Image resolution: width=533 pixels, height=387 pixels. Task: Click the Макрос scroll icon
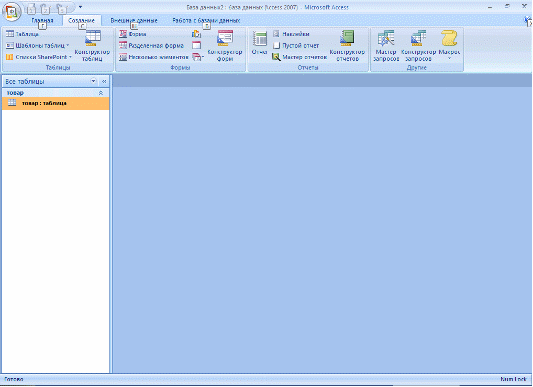(449, 38)
